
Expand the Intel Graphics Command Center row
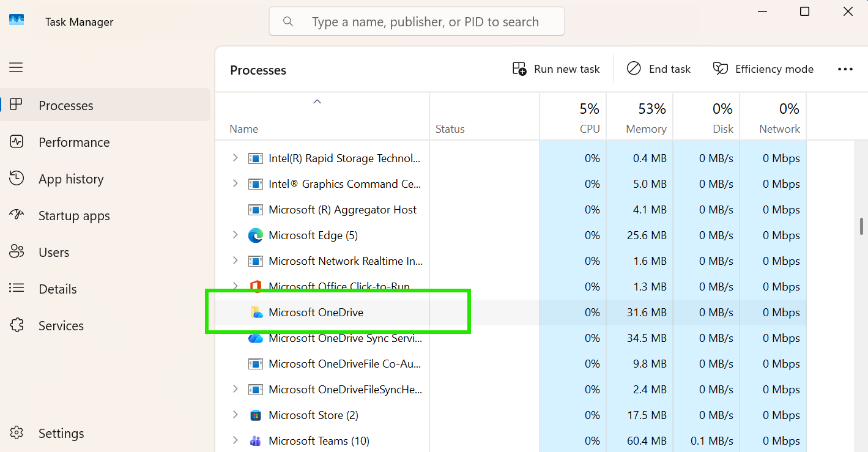coord(236,184)
